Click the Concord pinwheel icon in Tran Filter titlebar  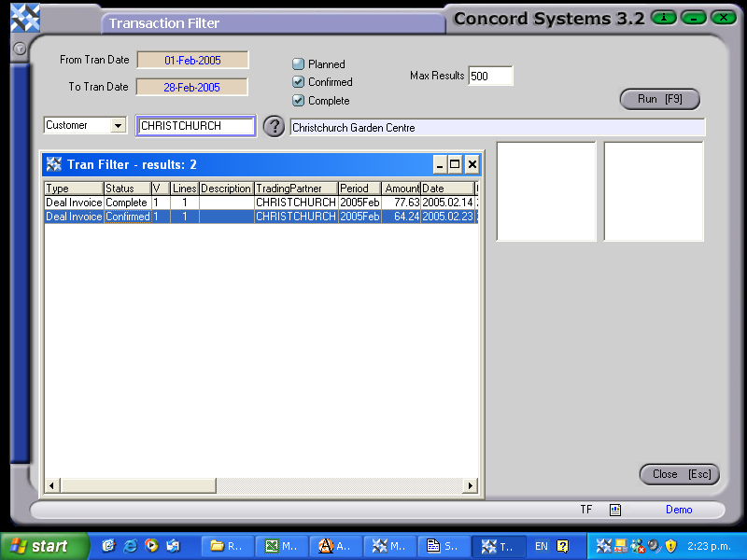coord(53,164)
